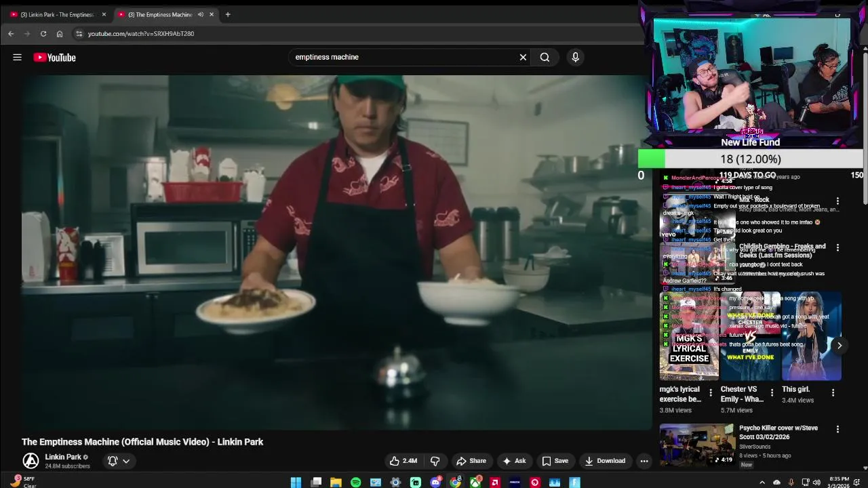868x488 pixels.
Task: Open options for 'Psycho Killer cover' video
Action: (837, 430)
